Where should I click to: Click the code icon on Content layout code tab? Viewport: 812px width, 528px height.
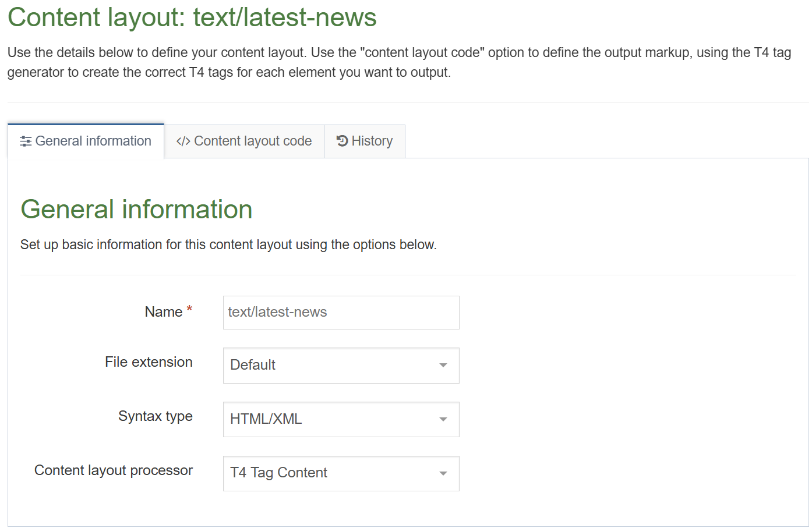[182, 141]
